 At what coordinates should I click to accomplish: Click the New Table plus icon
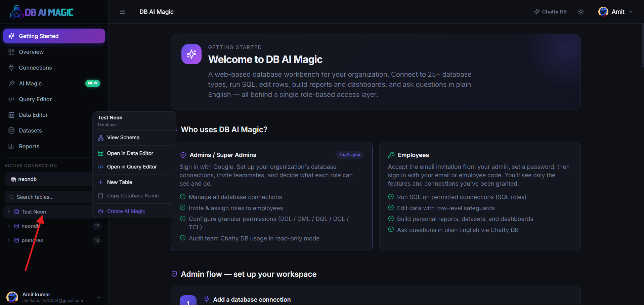click(x=100, y=182)
